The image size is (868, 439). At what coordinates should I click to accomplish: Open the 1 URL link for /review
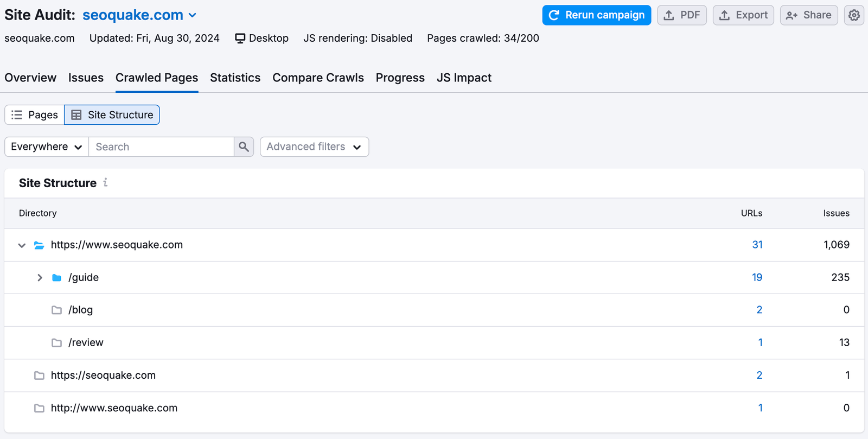pos(761,342)
